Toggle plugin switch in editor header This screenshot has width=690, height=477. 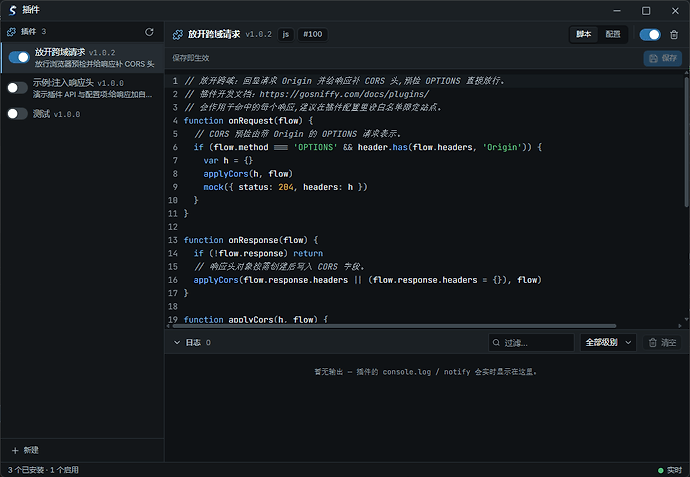[x=650, y=34]
